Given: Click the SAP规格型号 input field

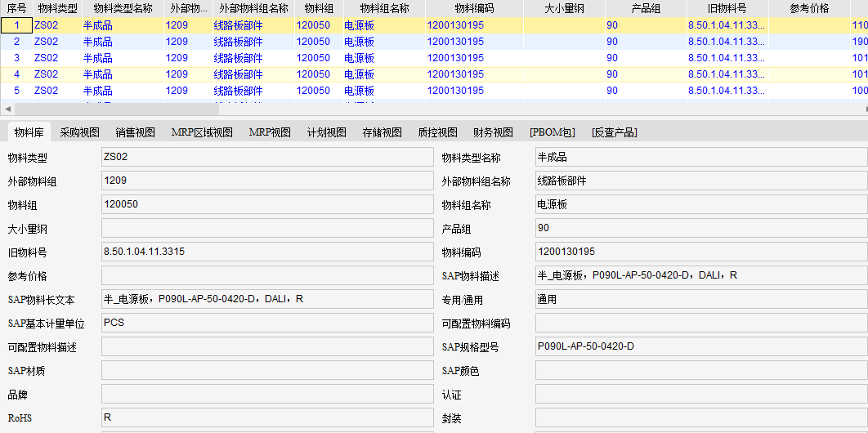Looking at the screenshot, I should pos(700,346).
